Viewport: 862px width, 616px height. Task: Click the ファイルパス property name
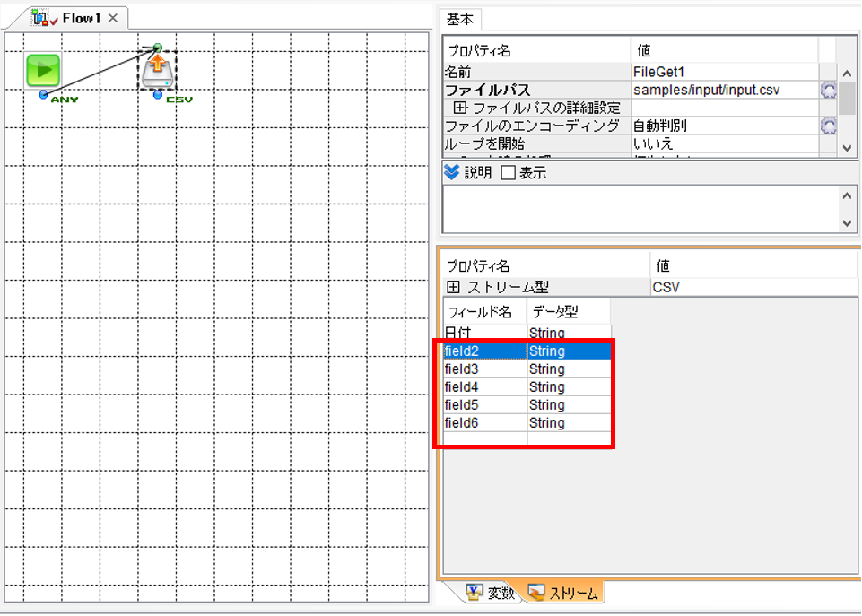(487, 91)
